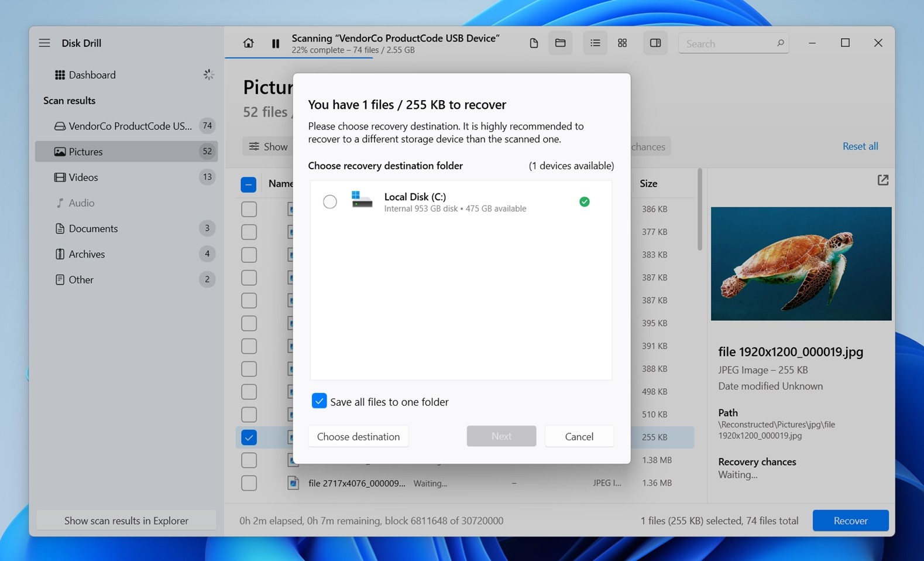The width and height of the screenshot is (924, 561).
Task: Go to Dashboard in sidebar
Action: click(92, 75)
